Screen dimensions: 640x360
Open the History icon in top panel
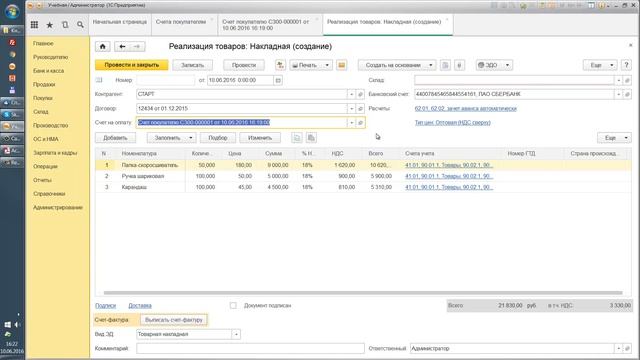[x=65, y=25]
